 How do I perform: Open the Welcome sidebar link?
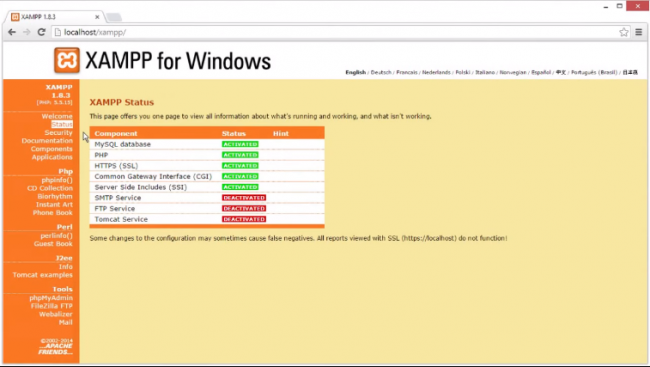point(57,116)
